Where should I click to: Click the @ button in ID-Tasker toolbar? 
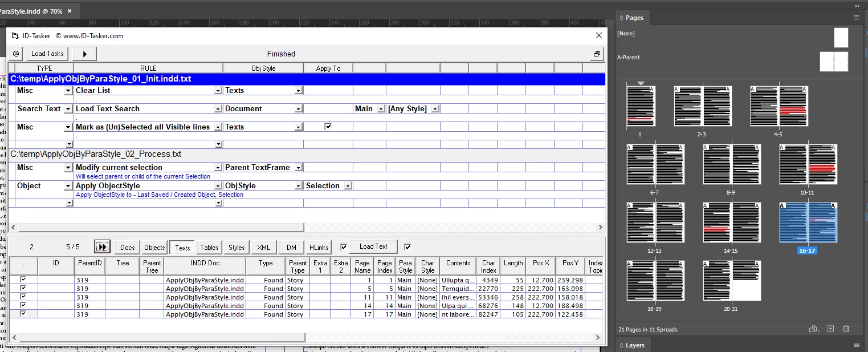tap(16, 54)
